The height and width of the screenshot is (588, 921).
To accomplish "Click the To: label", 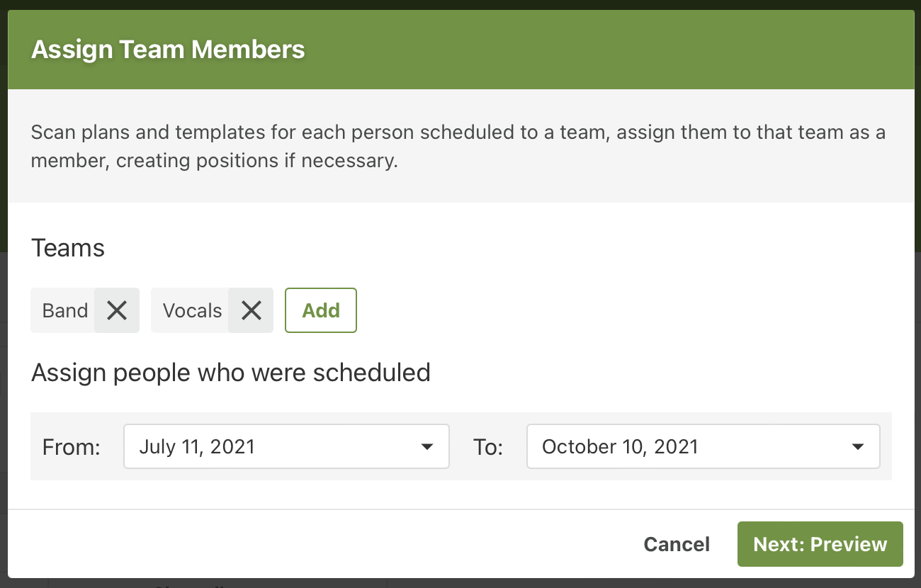I will click(488, 447).
